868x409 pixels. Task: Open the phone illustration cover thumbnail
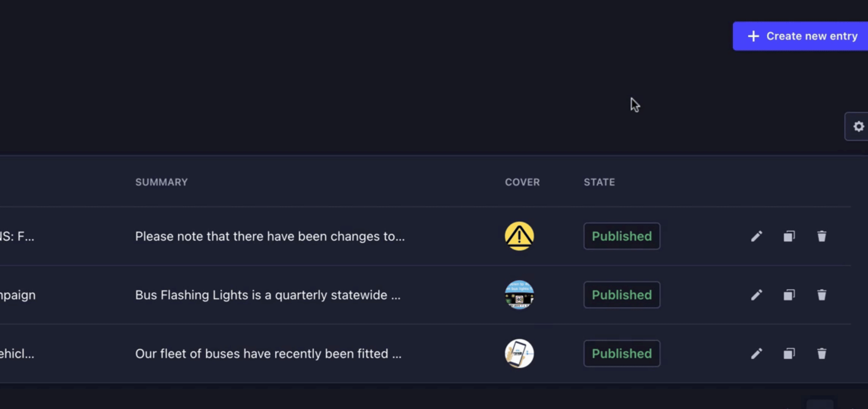coord(519,354)
